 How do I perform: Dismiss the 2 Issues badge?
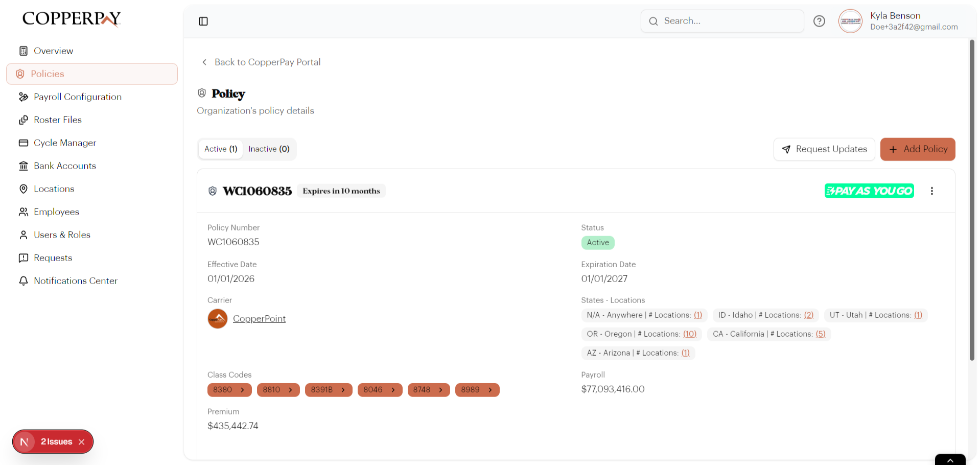[82, 442]
